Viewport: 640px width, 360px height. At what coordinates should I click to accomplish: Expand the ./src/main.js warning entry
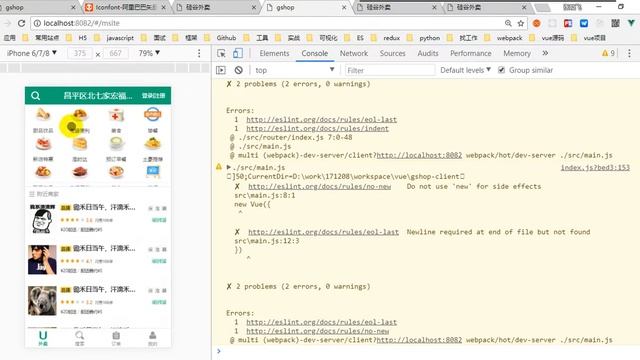[229, 167]
